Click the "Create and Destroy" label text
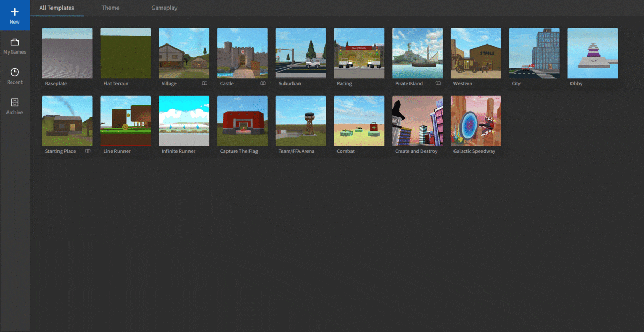This screenshot has width=644, height=332. click(416, 151)
